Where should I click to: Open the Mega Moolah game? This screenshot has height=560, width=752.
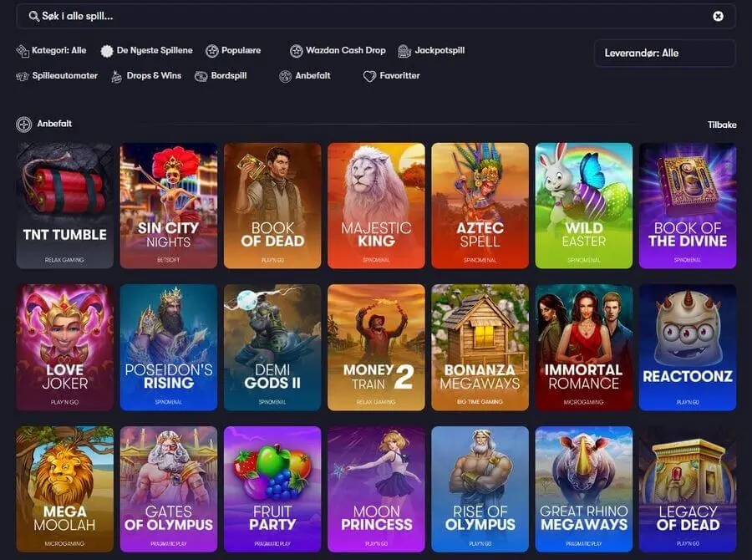pos(64,489)
